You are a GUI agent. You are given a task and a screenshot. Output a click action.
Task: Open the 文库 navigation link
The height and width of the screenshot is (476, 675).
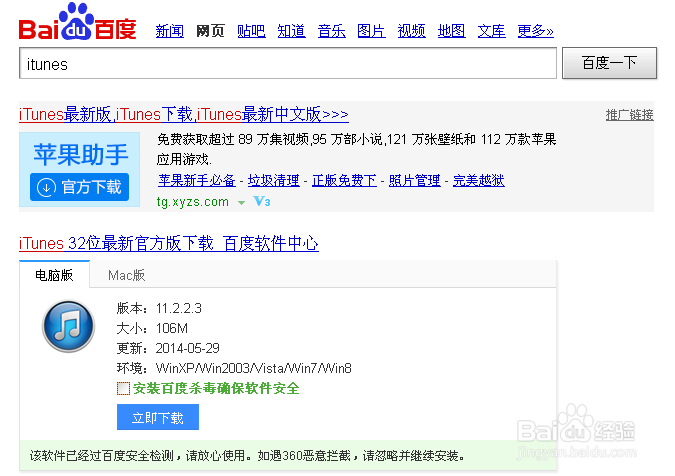pyautogui.click(x=492, y=31)
